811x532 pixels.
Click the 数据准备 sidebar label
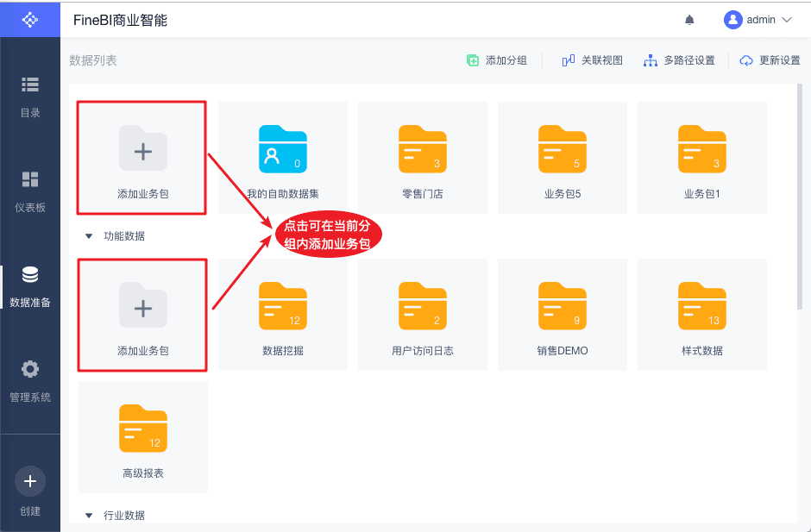[30, 303]
